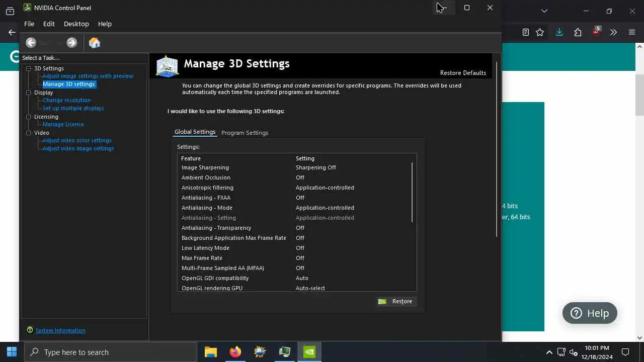This screenshot has width=644, height=362.
Task: Open the Firefox tab list dropdown chevron
Action: 544,11
